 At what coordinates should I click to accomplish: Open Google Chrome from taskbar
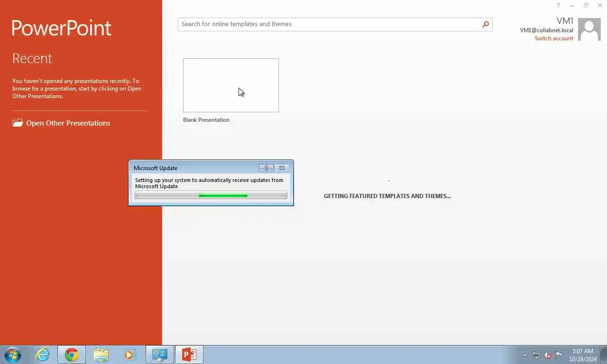[x=72, y=355]
